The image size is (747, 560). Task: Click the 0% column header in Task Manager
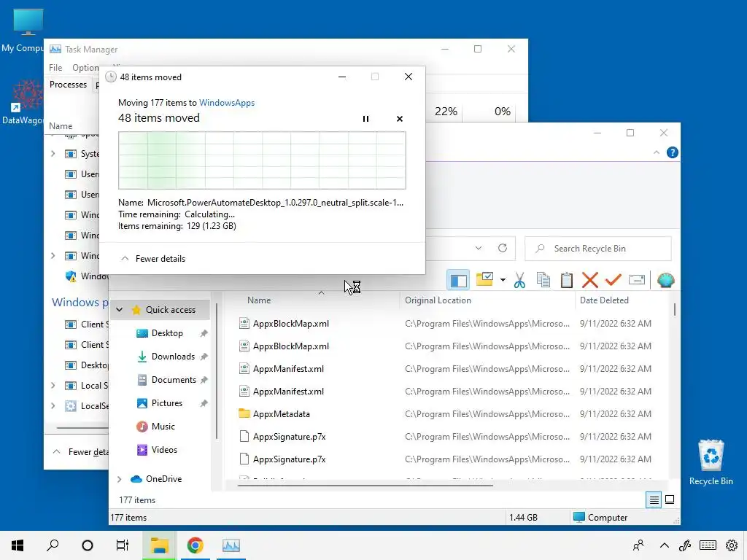tap(502, 112)
